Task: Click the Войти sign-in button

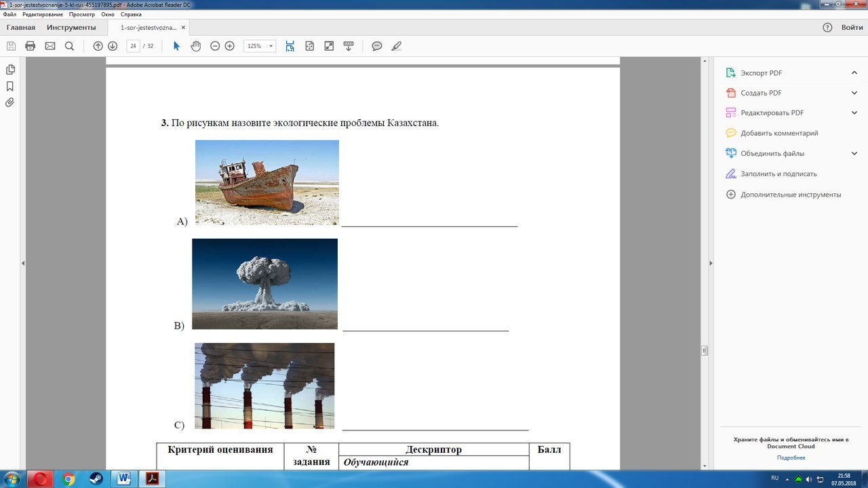Action: 852,28
